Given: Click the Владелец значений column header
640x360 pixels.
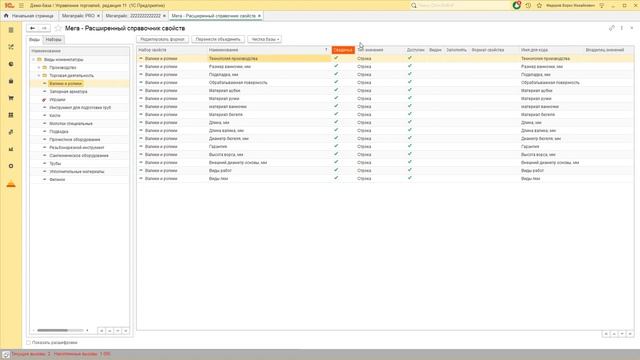Looking at the screenshot, I should point(608,50).
